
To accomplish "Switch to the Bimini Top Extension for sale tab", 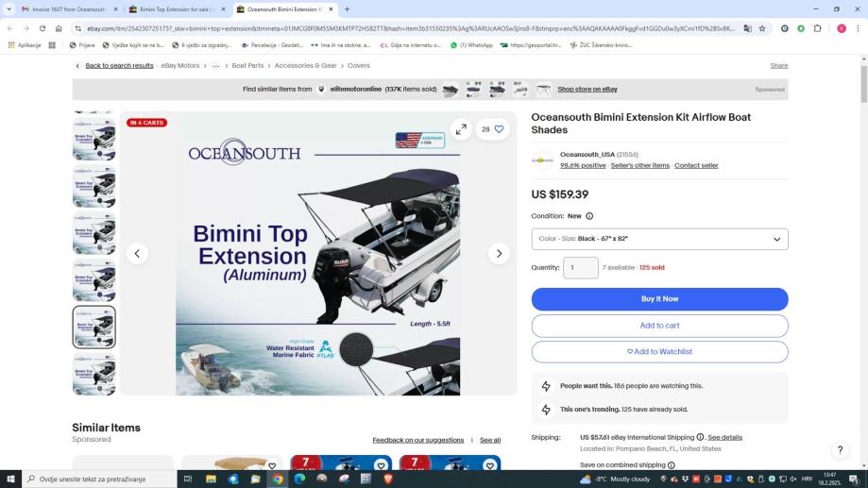I will coord(178,8).
